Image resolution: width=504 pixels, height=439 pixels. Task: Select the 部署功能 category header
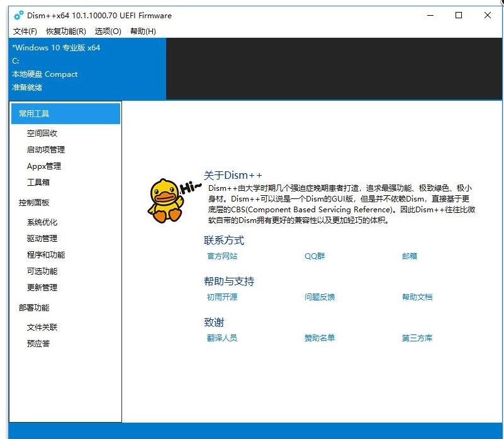pos(34,308)
